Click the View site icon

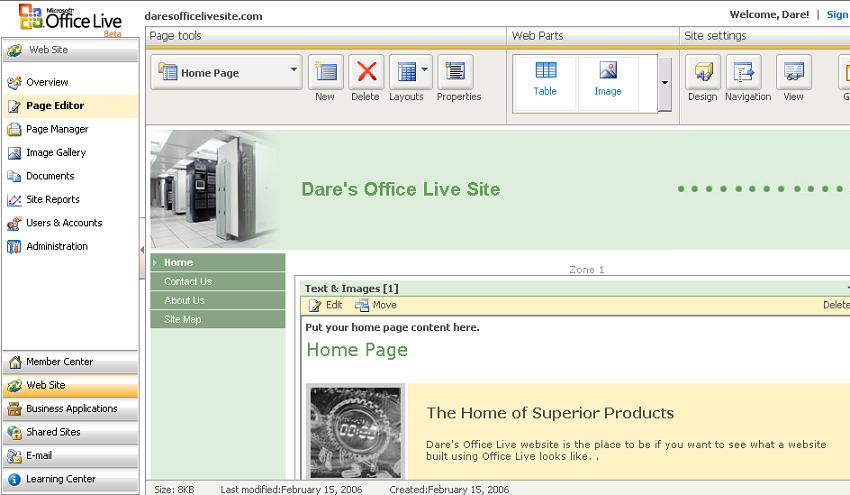click(793, 73)
